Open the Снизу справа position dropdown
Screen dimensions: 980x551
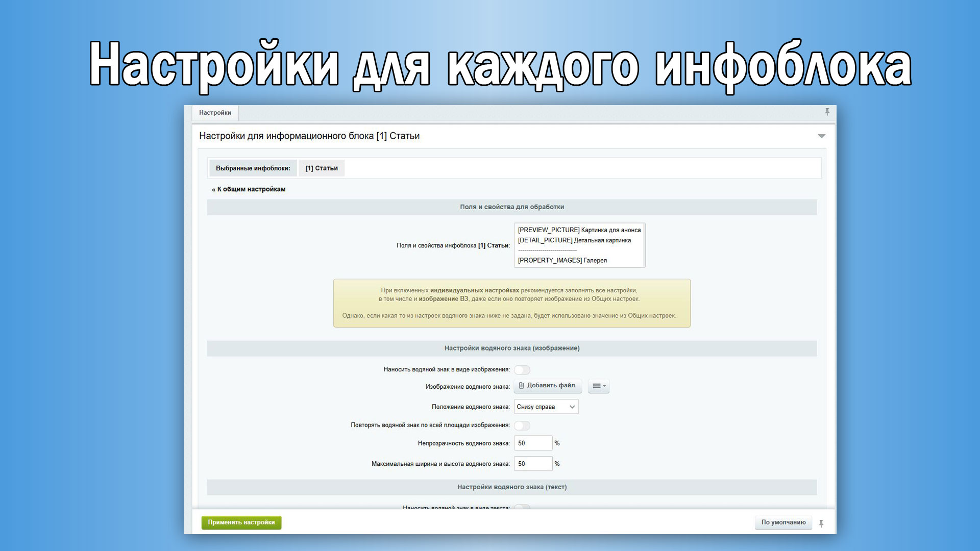546,407
